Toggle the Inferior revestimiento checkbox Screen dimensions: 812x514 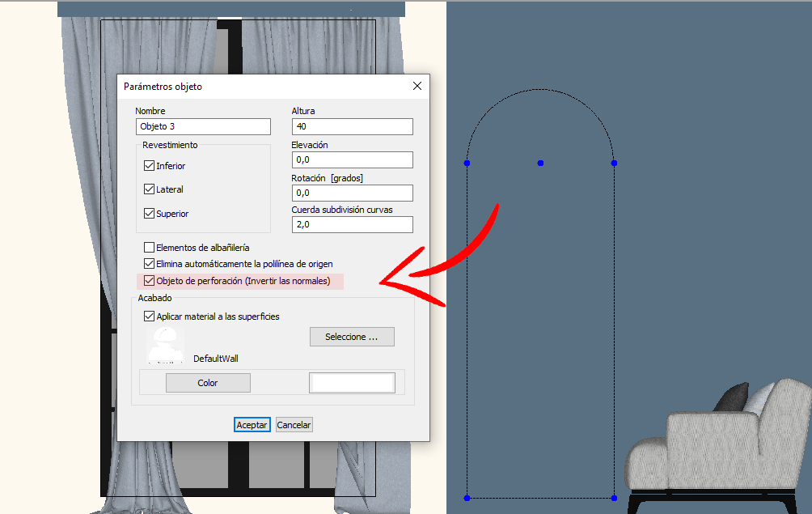[x=149, y=166]
